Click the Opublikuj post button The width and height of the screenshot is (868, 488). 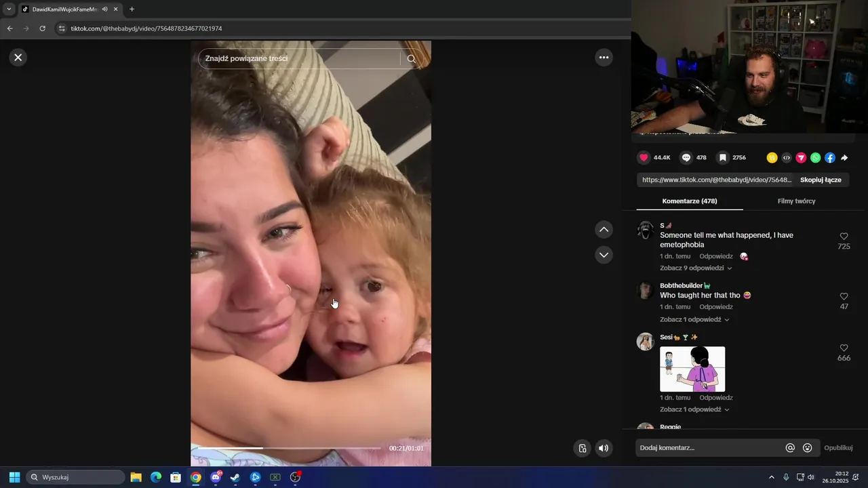(x=838, y=448)
